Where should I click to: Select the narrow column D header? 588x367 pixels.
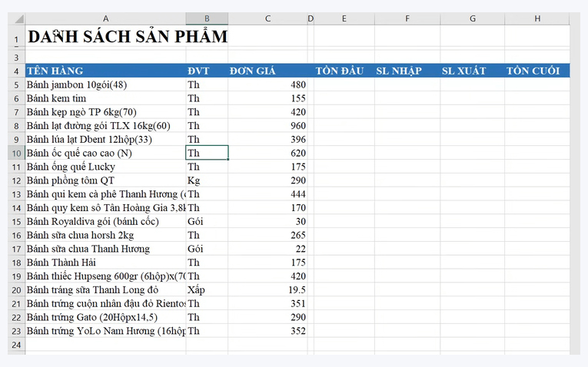point(311,18)
